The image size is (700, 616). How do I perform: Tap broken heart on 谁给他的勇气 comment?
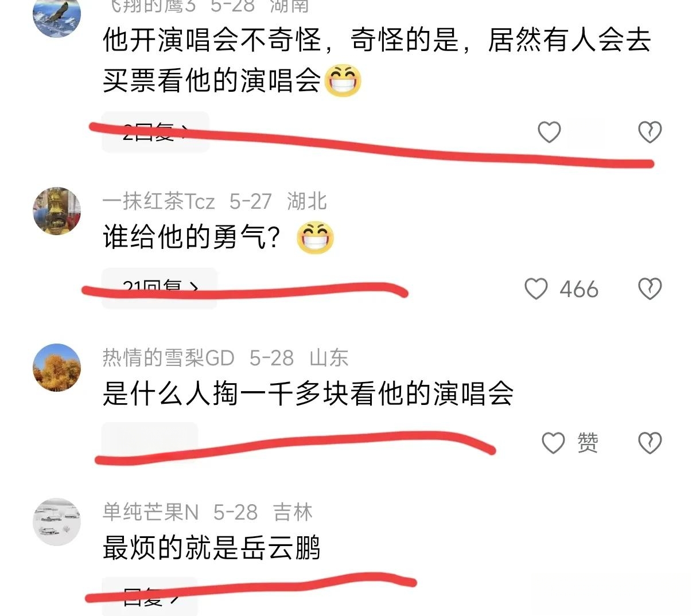(x=650, y=288)
